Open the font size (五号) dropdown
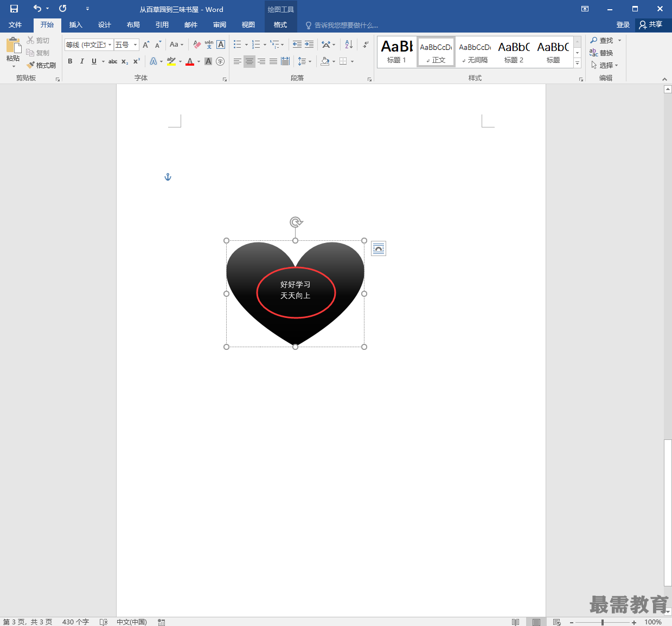672x626 pixels. coord(135,44)
